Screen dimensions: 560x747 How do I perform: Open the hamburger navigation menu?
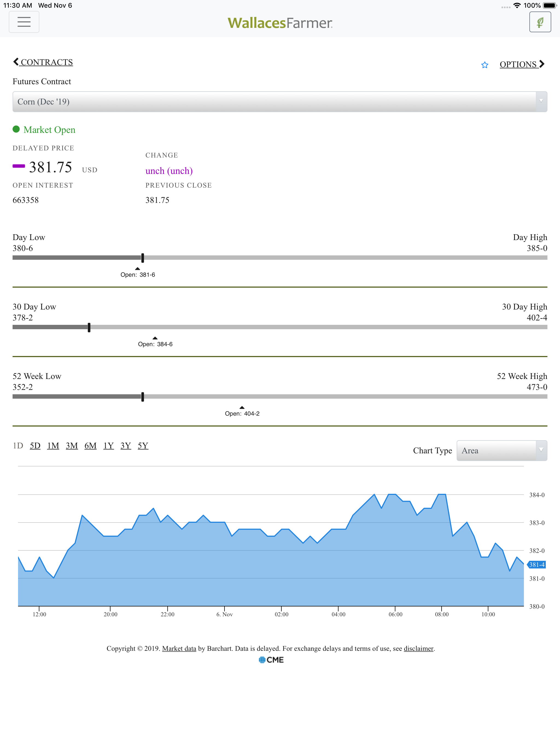click(x=24, y=22)
